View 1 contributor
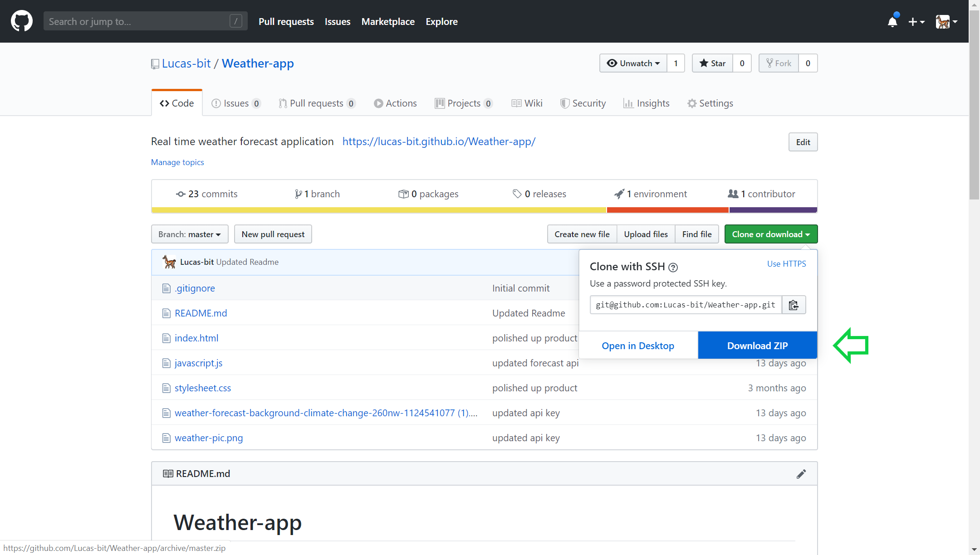980x555 pixels. pos(761,194)
